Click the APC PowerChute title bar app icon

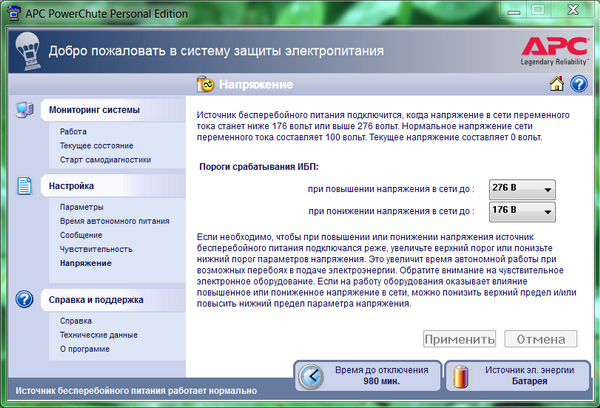14,13
